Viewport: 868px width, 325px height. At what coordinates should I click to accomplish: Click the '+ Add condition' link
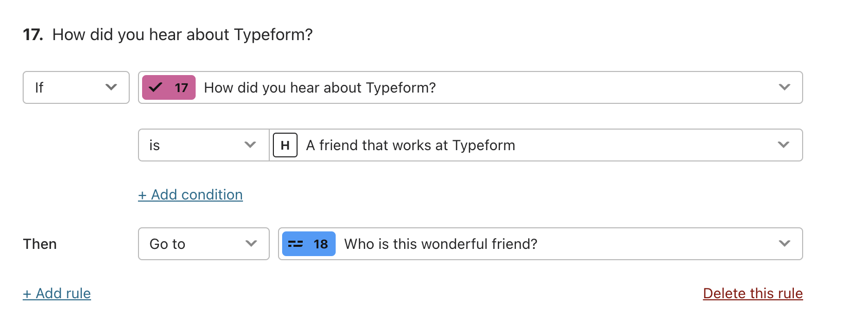click(190, 195)
